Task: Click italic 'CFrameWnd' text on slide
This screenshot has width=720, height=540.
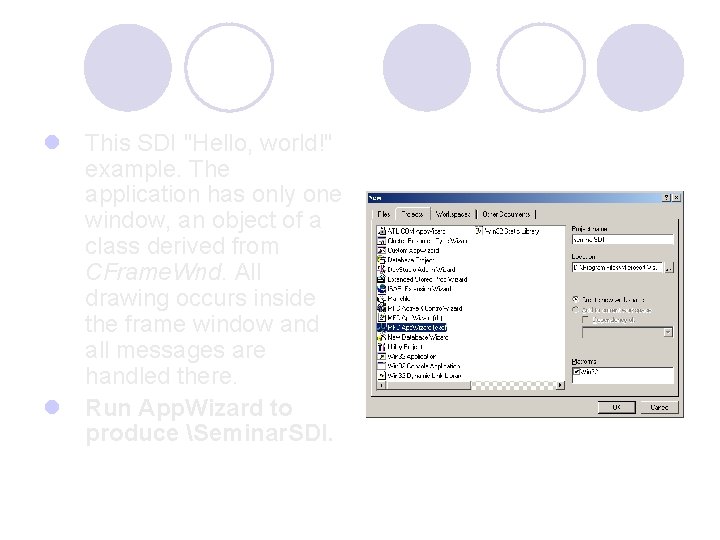Action: [154, 272]
